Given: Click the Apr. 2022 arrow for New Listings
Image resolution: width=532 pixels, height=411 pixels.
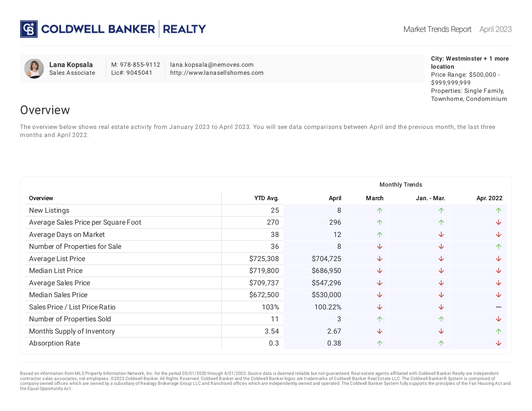Looking at the screenshot, I should point(498,210).
